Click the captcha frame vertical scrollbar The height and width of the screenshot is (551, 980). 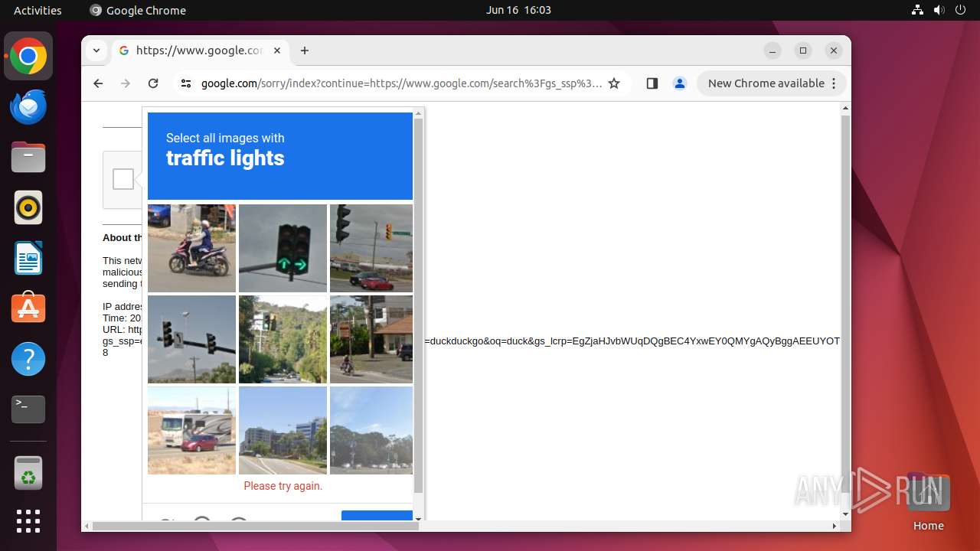pyautogui.click(x=418, y=306)
